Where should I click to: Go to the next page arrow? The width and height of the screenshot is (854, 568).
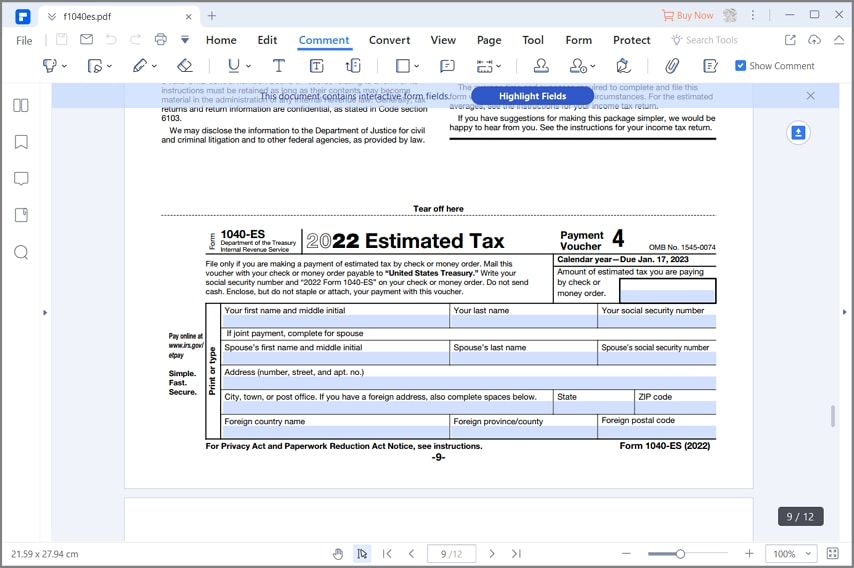pos(491,554)
